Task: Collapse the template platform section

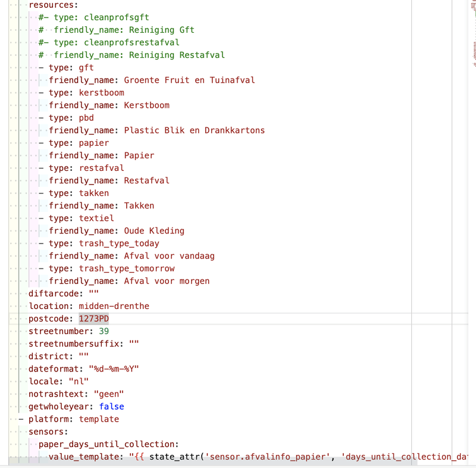Action: (x=21, y=419)
